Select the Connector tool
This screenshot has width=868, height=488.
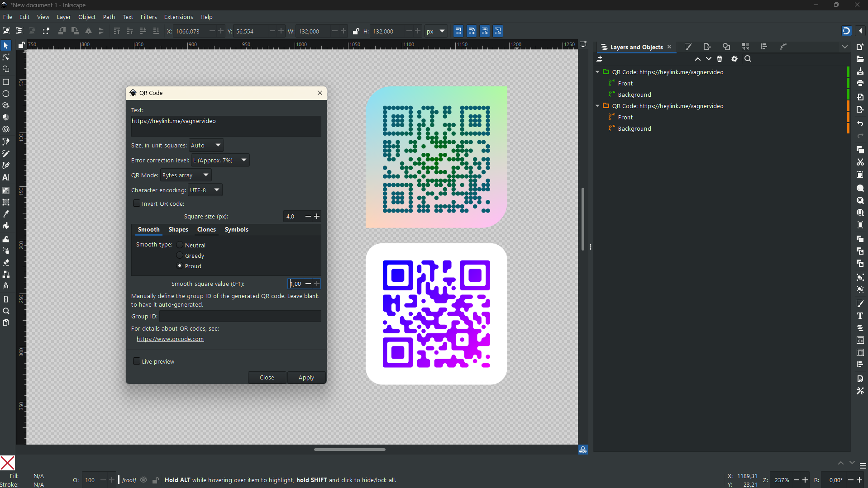[6, 274]
